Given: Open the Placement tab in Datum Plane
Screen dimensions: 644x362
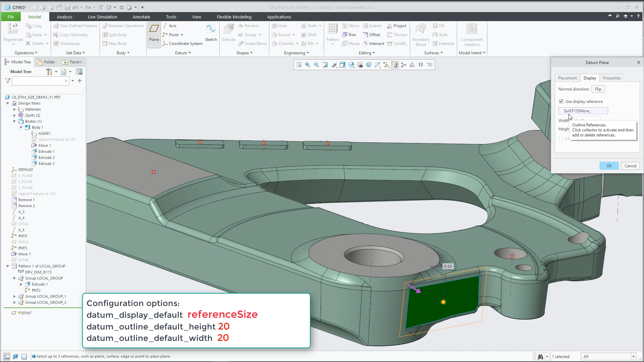Looking at the screenshot, I should tap(567, 78).
